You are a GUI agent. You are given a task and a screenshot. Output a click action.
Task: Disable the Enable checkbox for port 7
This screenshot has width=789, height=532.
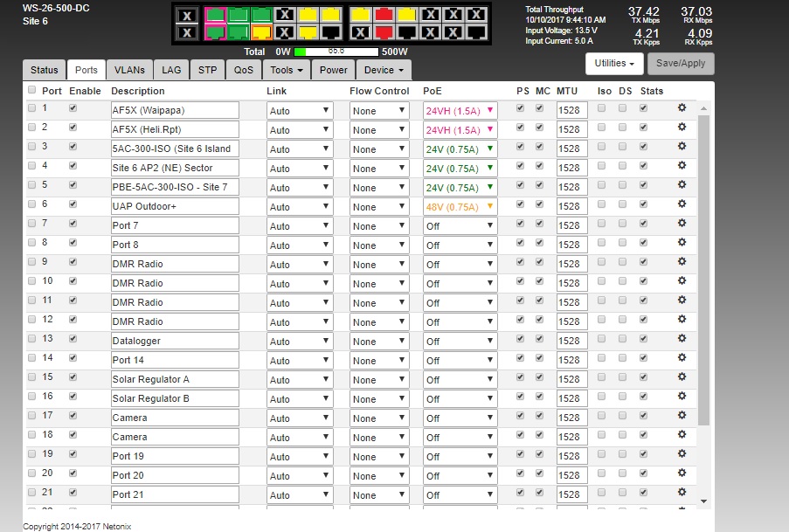click(73, 225)
